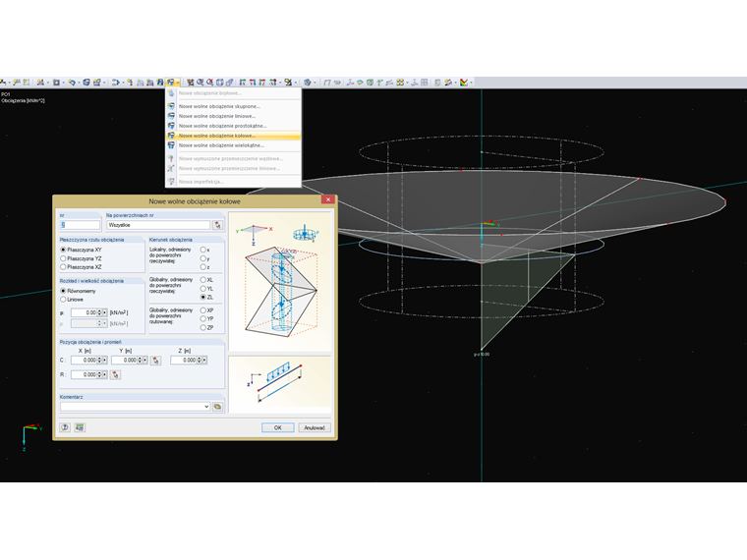Select local z load direction radio
The image size is (747, 560).
pos(202,267)
